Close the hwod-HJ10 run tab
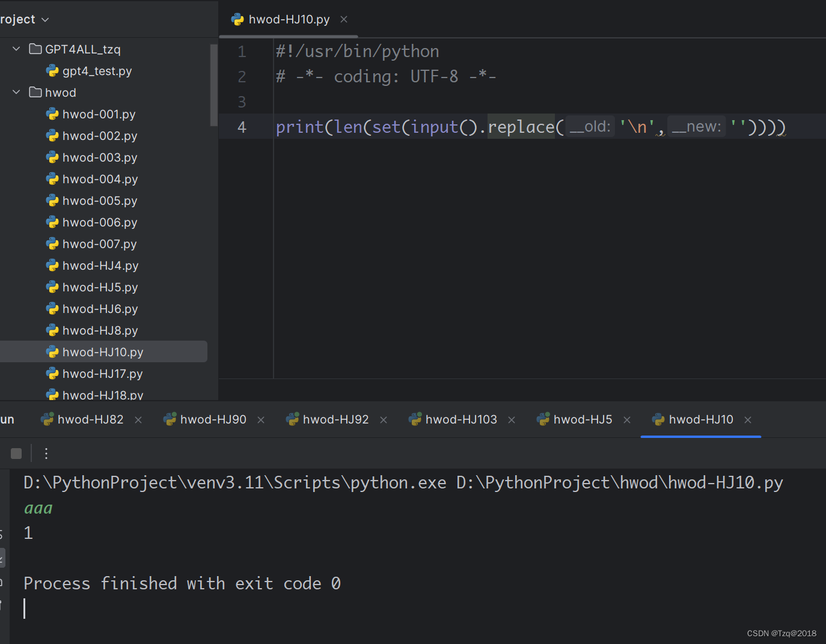This screenshot has width=826, height=644. [x=748, y=420]
